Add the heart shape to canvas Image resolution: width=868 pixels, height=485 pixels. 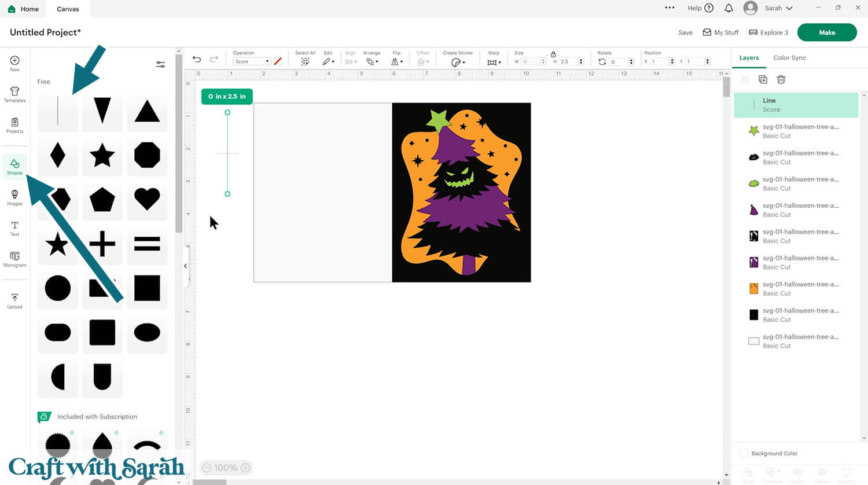[147, 199]
